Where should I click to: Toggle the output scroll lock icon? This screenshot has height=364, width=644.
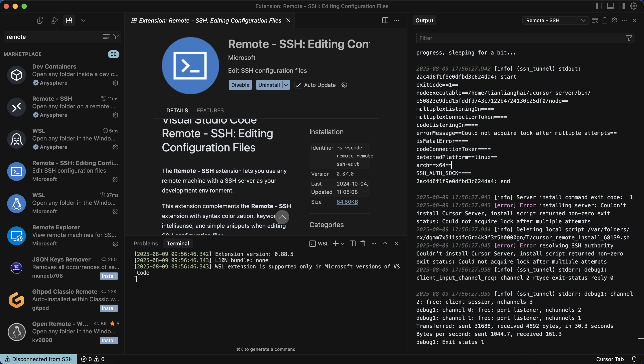click(604, 20)
